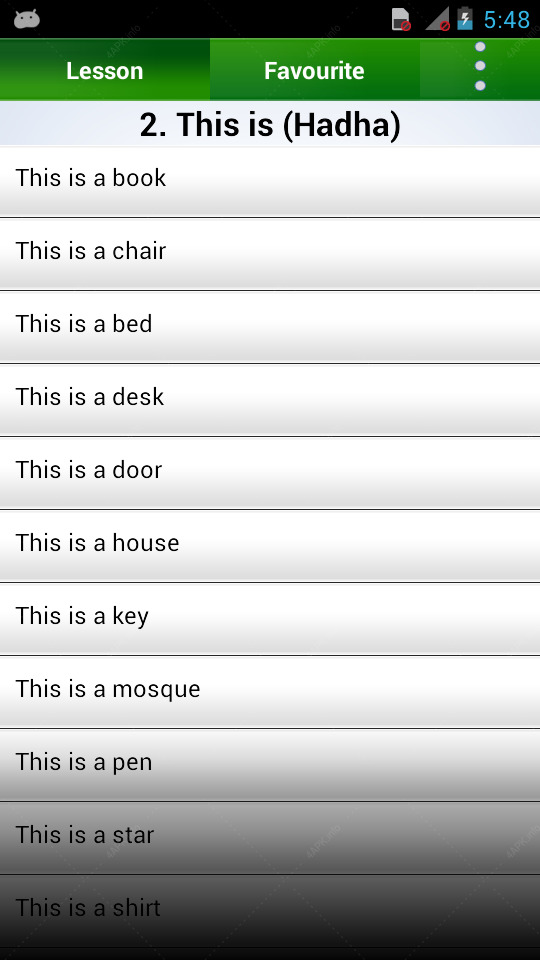Switch to the Favourite tab
540x960 pixels.
coord(315,70)
